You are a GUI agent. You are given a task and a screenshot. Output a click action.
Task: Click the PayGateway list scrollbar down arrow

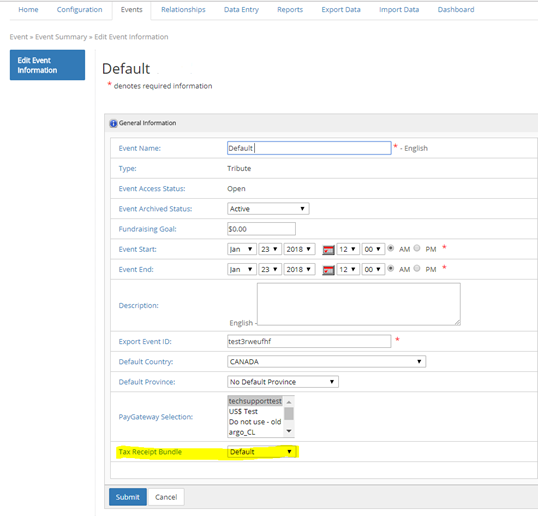[289, 431]
